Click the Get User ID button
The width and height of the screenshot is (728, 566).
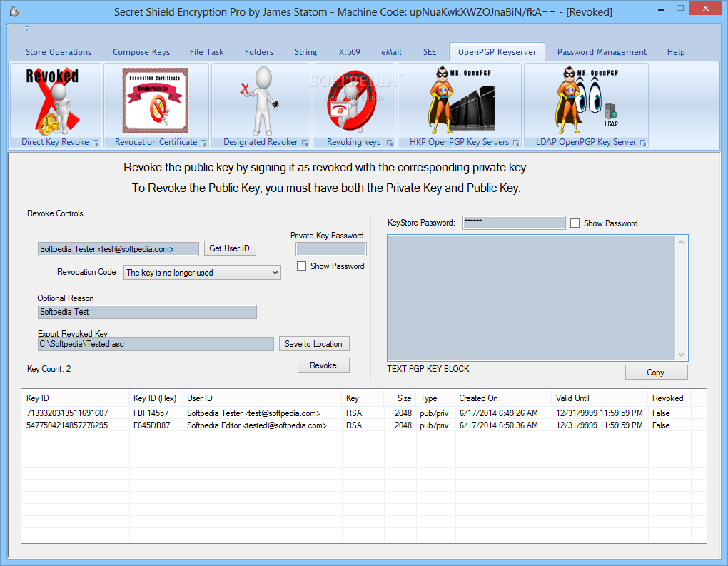(230, 248)
